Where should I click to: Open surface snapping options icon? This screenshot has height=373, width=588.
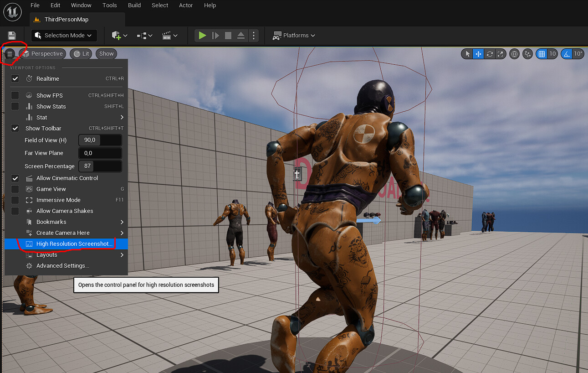527,54
